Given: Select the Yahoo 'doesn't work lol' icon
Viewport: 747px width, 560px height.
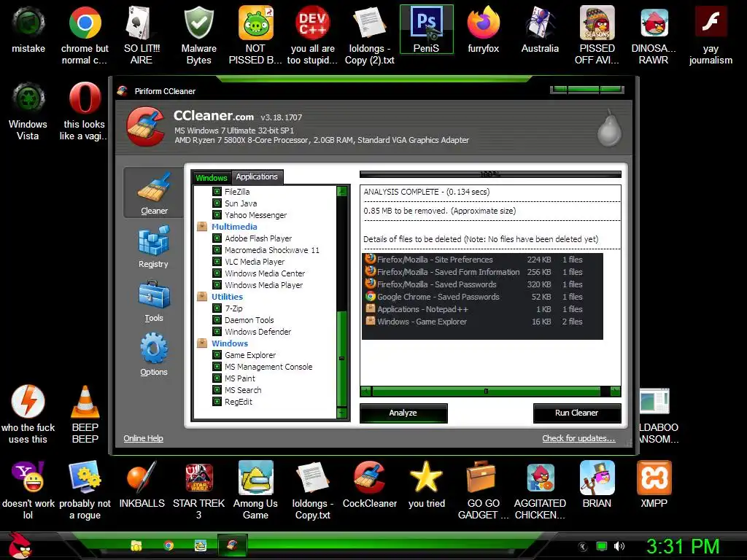Looking at the screenshot, I should click(28, 491).
